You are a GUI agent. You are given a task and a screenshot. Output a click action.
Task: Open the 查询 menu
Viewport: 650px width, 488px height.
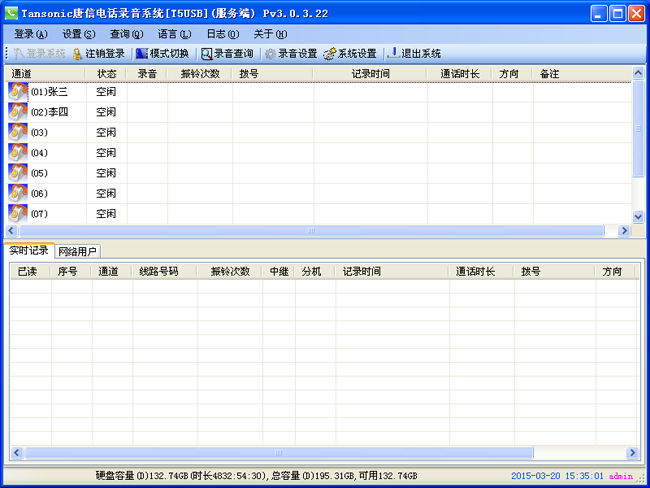click(x=127, y=34)
